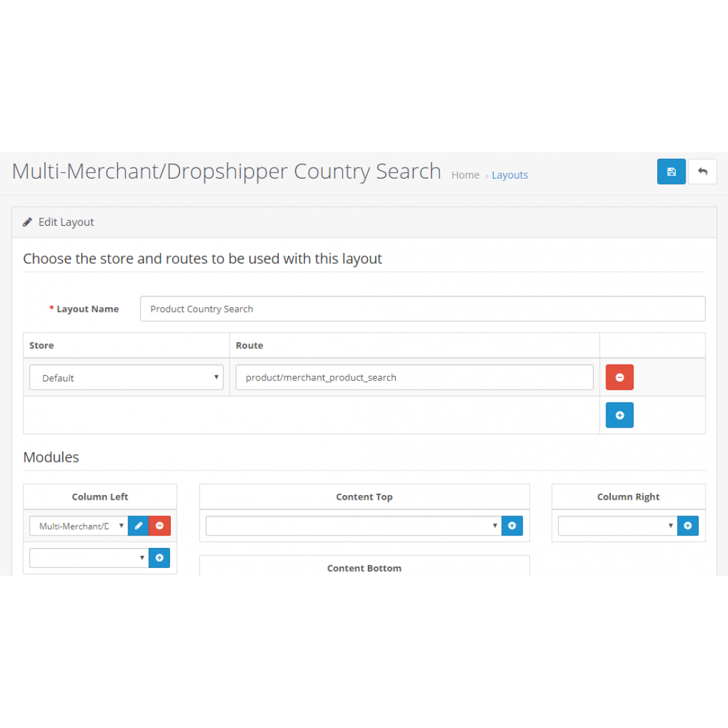The height and width of the screenshot is (728, 728).
Task: Edit the Multi-Merchant module via the pencil icon
Action: [138, 525]
